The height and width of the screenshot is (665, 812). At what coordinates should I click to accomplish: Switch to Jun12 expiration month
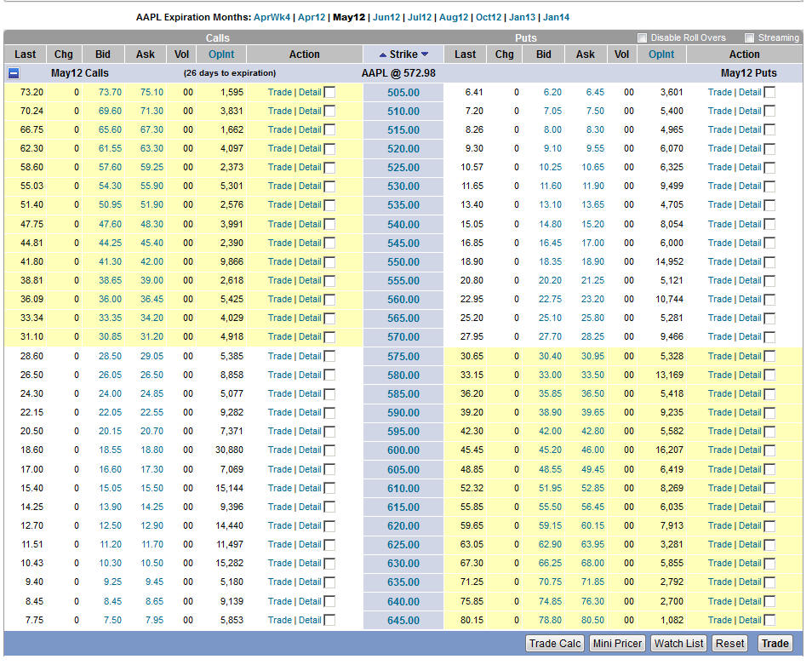386,17
